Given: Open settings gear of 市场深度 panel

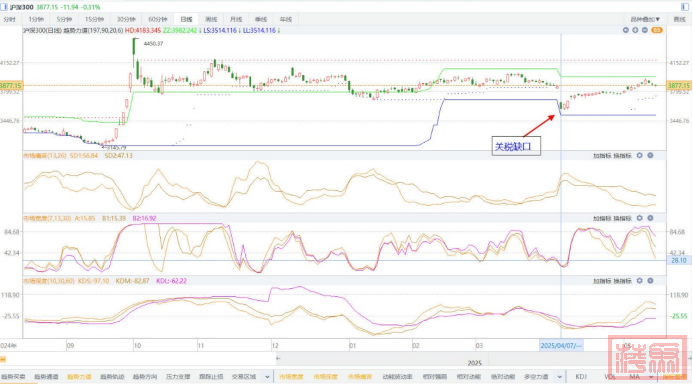Looking at the screenshot, I should pyautogui.click(x=640, y=281).
